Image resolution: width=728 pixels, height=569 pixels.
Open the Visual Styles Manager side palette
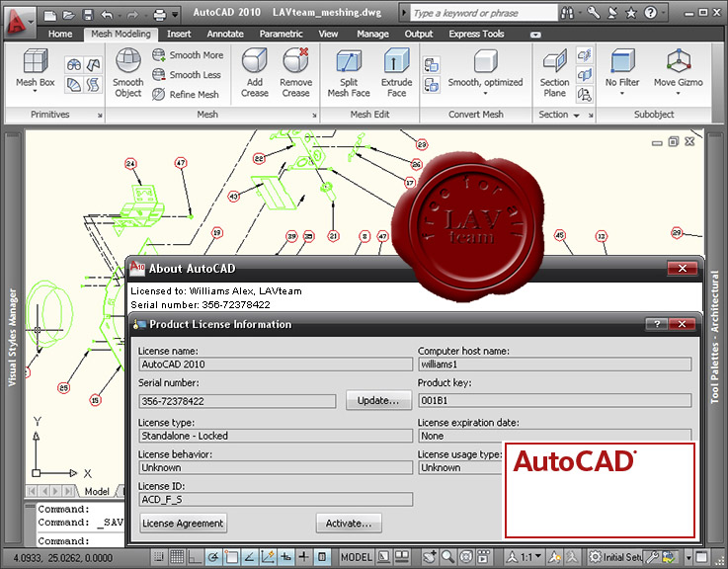13,338
